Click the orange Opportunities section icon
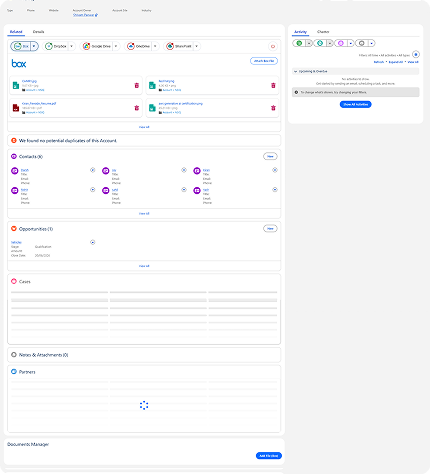Viewport: 431px width, 475px height. [14, 229]
